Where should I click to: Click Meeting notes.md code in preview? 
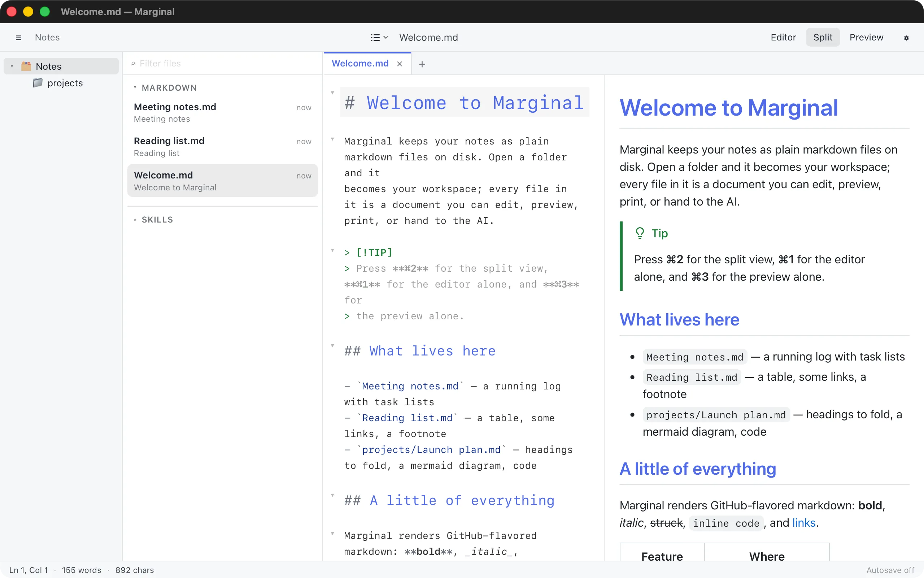pyautogui.click(x=694, y=357)
